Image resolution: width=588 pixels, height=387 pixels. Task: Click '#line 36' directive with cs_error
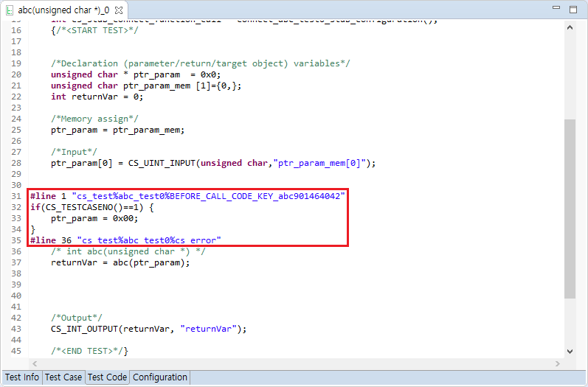click(125, 240)
